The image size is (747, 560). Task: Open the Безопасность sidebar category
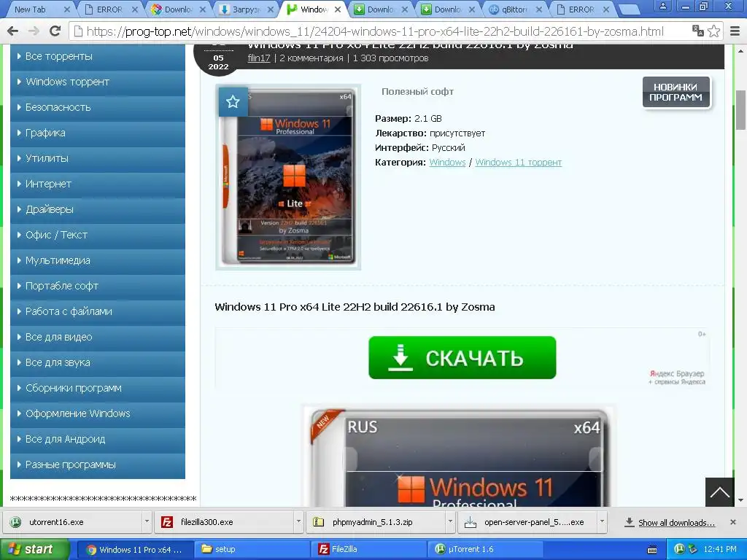click(98, 107)
